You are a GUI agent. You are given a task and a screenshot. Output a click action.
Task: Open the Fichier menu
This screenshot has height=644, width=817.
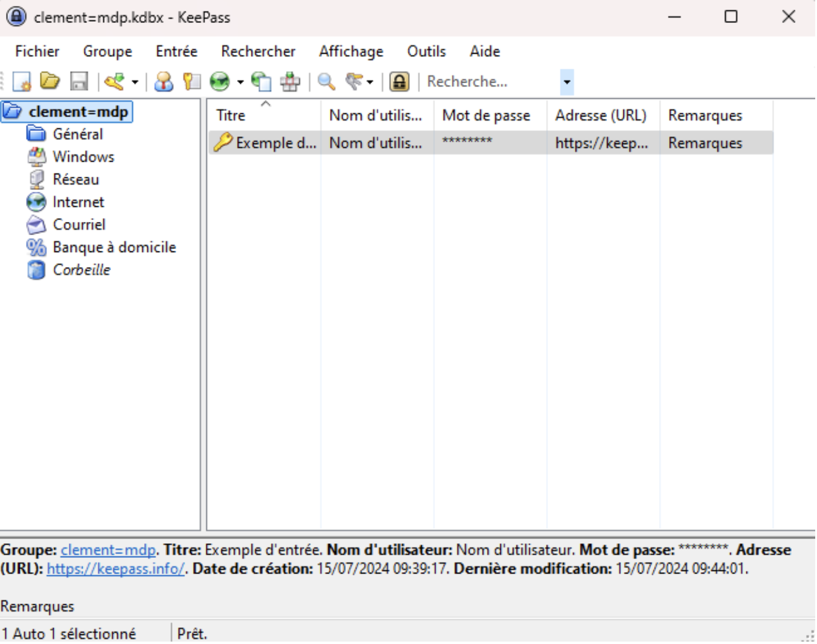(x=37, y=51)
